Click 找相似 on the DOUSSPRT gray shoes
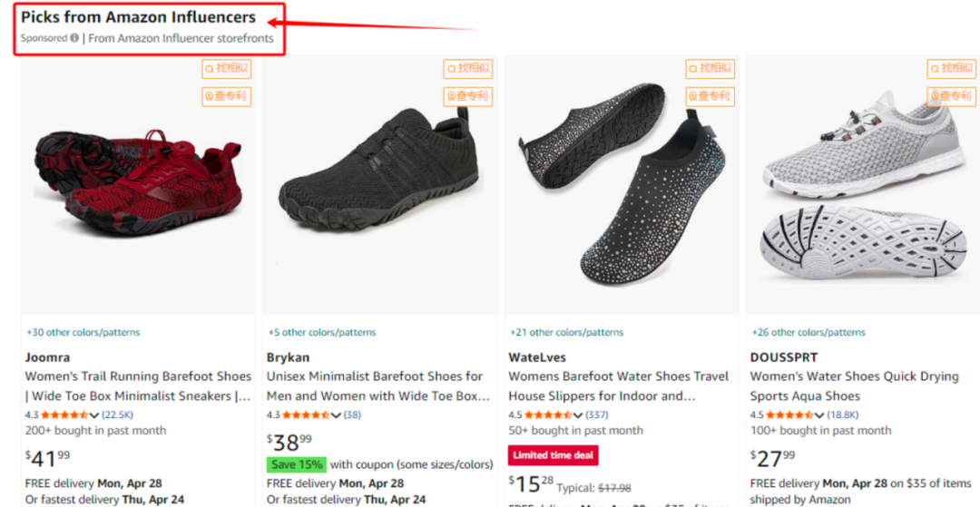 pyautogui.click(x=951, y=68)
